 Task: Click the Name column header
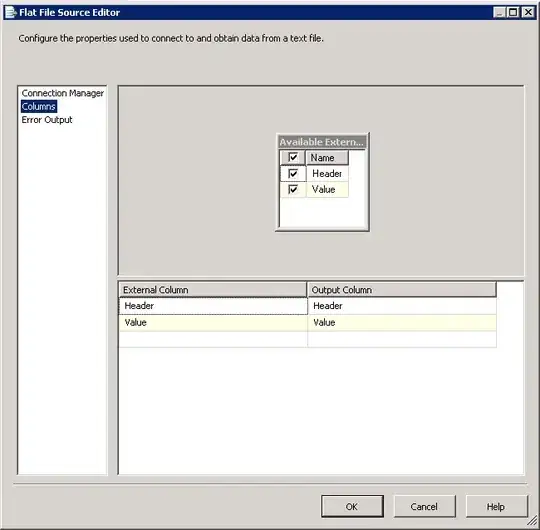(x=327, y=158)
